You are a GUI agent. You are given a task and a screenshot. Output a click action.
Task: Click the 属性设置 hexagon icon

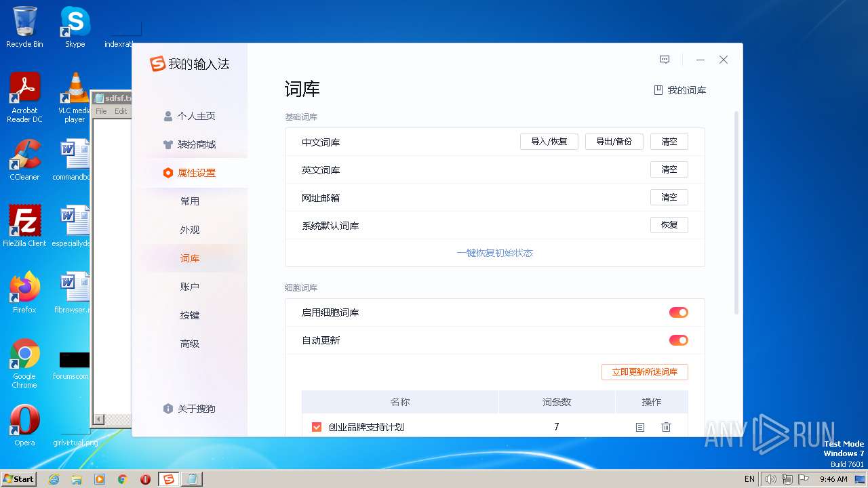click(168, 173)
